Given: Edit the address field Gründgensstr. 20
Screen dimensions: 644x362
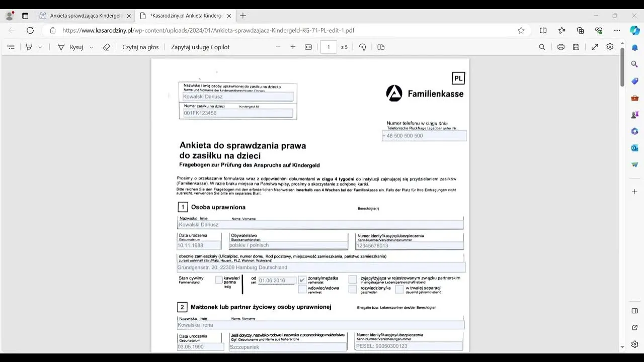Looking at the screenshot, I should click(321, 267).
